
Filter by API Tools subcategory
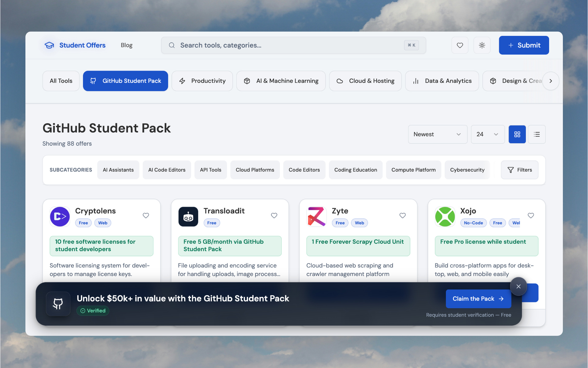tap(211, 170)
